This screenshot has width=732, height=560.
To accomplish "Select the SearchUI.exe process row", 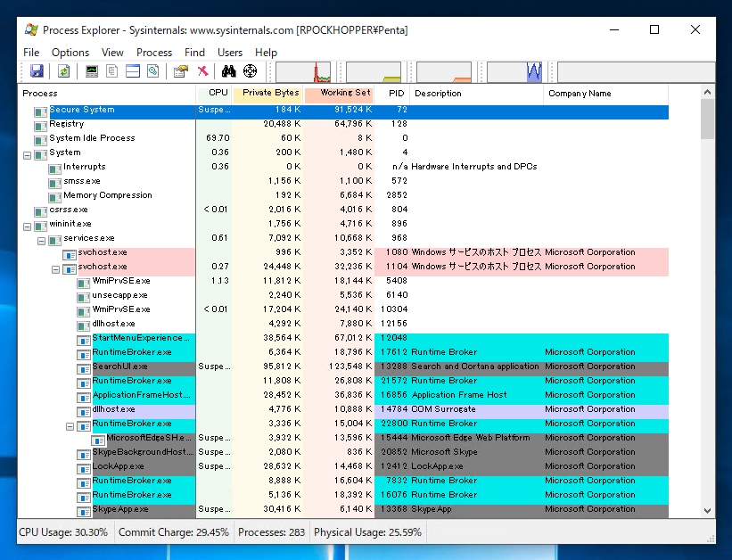I will [x=120, y=366].
